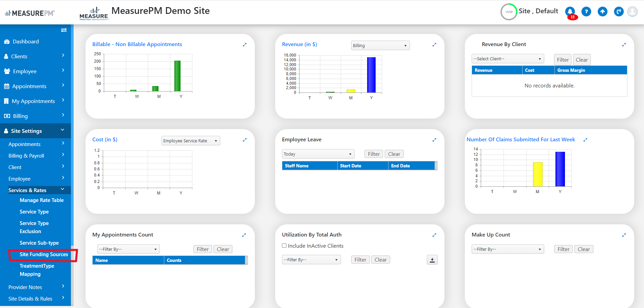Click the green Y bar in Billable chart
644x308 pixels.
(x=177, y=76)
